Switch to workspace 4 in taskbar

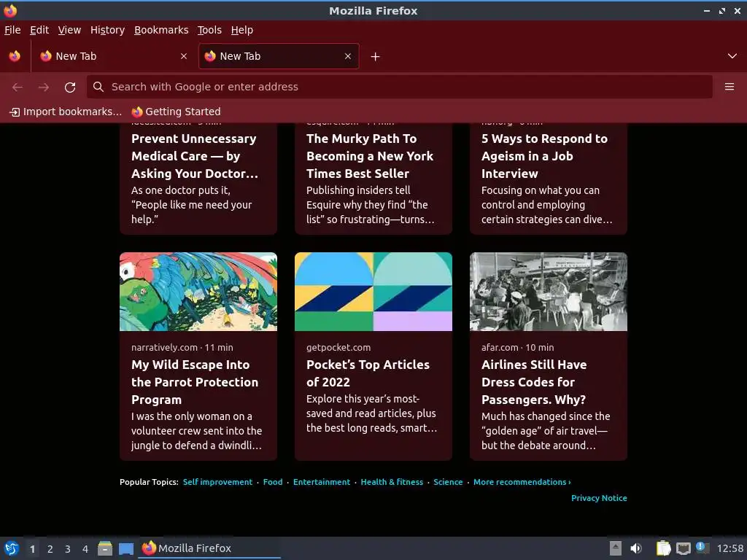click(x=85, y=549)
